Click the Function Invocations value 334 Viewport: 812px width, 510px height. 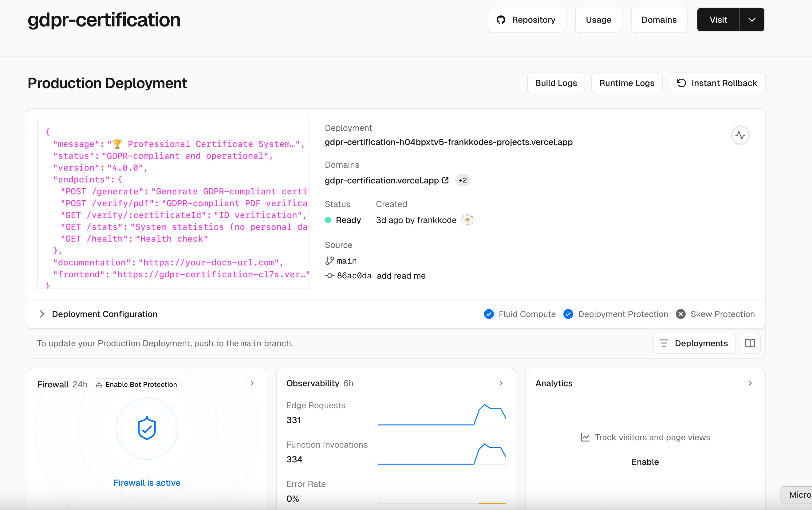click(x=294, y=459)
